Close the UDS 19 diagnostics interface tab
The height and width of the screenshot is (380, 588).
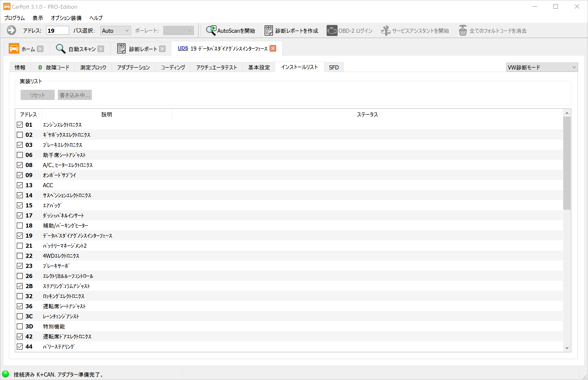coord(273,48)
